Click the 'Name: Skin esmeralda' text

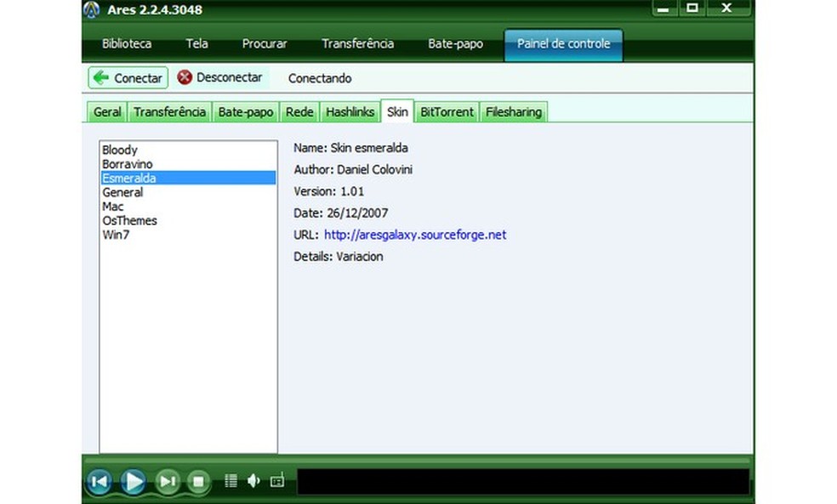(350, 148)
